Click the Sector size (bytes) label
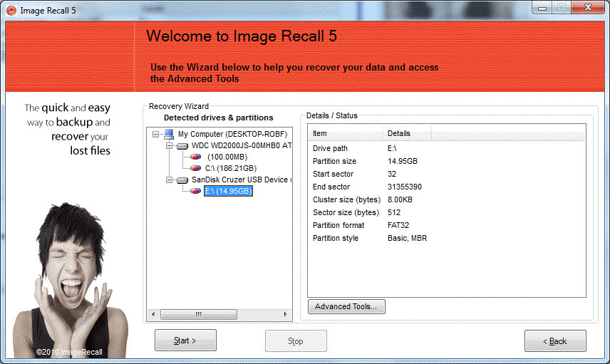Viewport: 610px width, 364px height. [346, 212]
